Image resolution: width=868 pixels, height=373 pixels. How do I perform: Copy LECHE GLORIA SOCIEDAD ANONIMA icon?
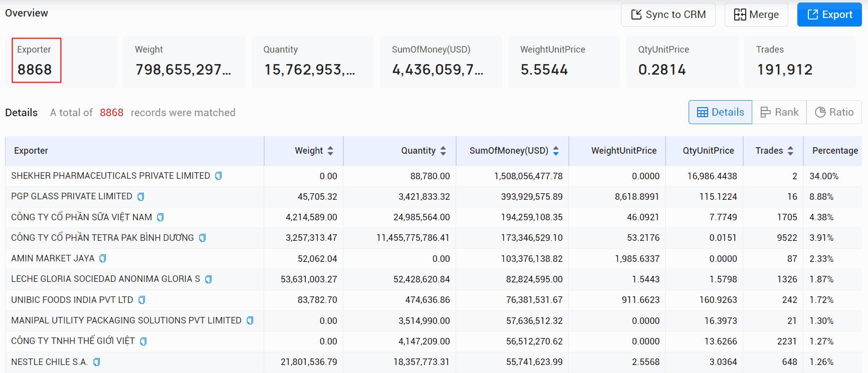point(208,279)
